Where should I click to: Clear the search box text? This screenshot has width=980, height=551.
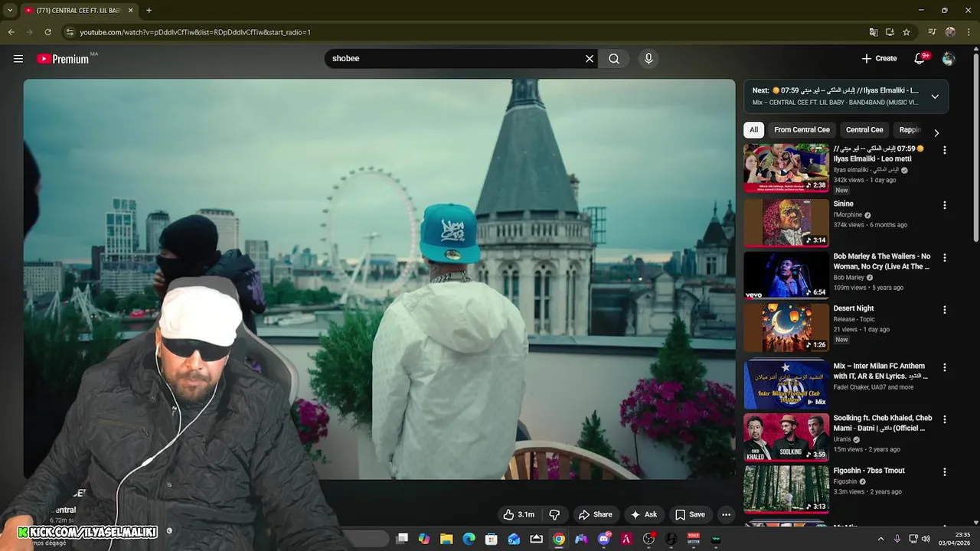(590, 58)
